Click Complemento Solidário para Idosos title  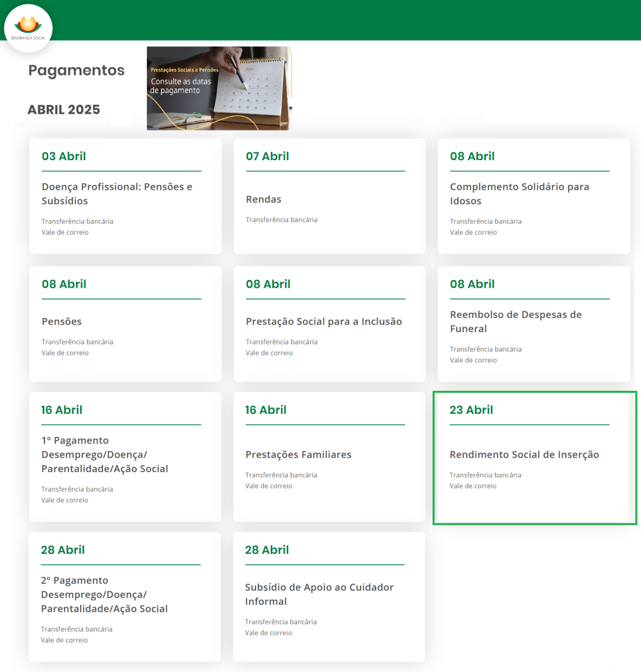coord(519,194)
